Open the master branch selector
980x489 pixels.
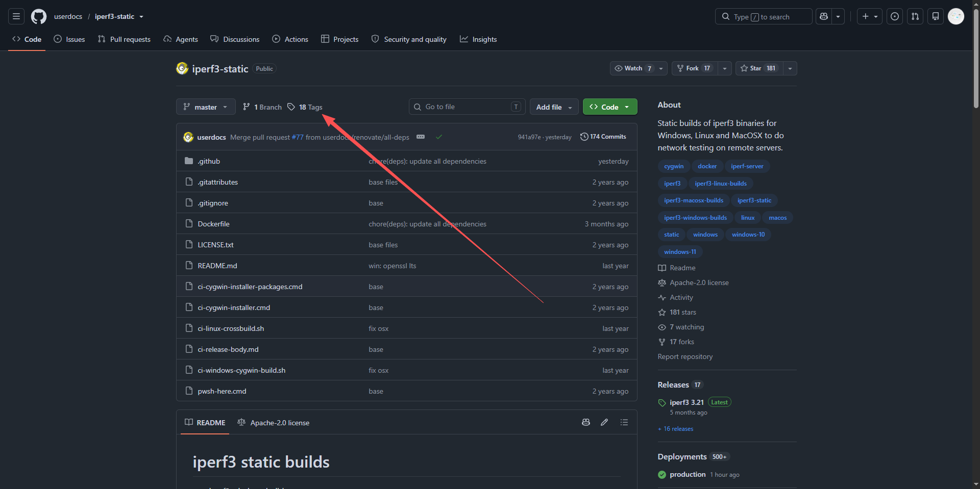(206, 107)
